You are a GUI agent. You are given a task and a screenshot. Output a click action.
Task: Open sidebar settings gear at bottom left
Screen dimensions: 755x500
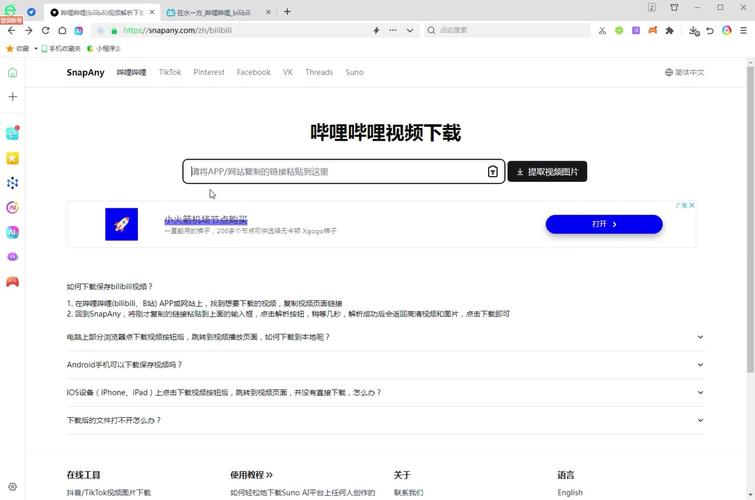[x=12, y=487]
